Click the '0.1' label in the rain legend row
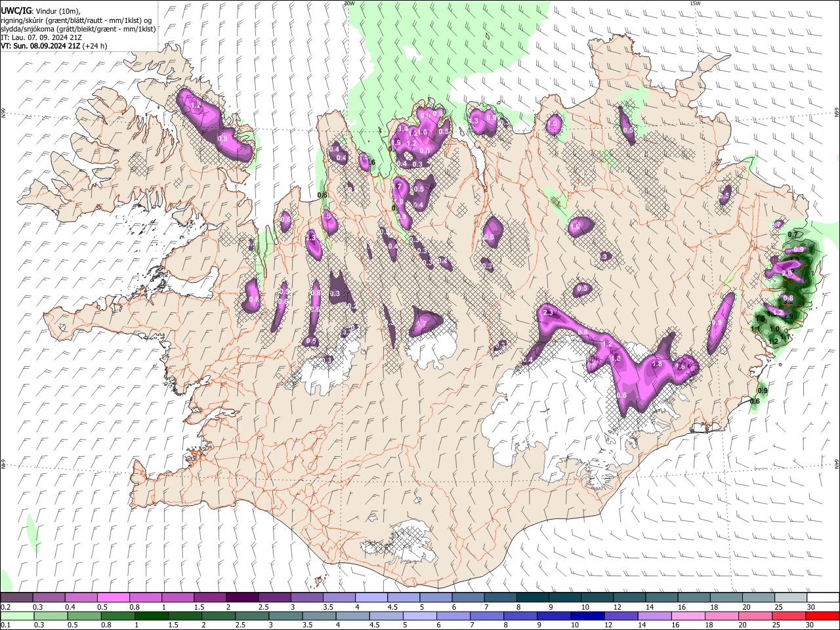 point(5,625)
